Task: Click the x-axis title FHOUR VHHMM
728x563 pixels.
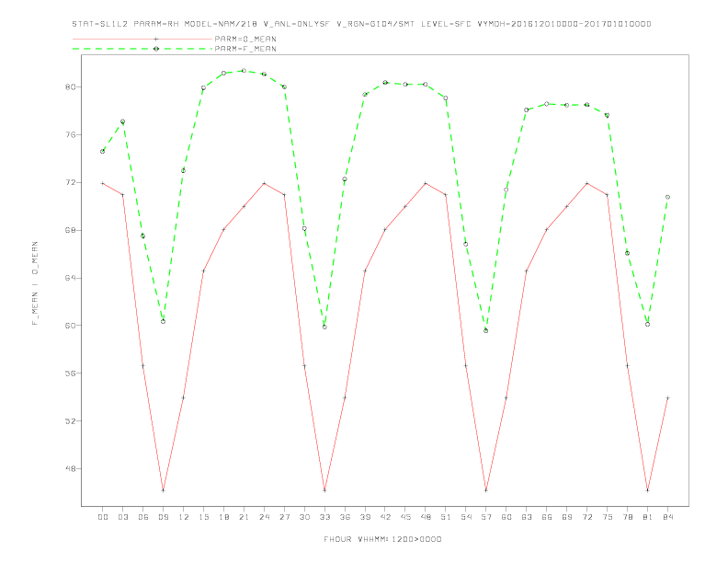Action: (x=382, y=539)
